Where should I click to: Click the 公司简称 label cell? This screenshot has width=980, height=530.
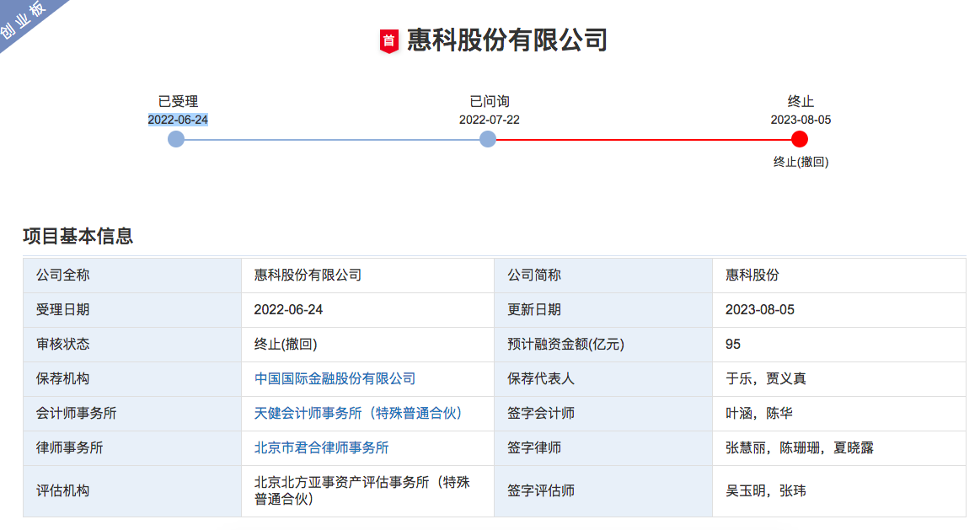point(603,275)
